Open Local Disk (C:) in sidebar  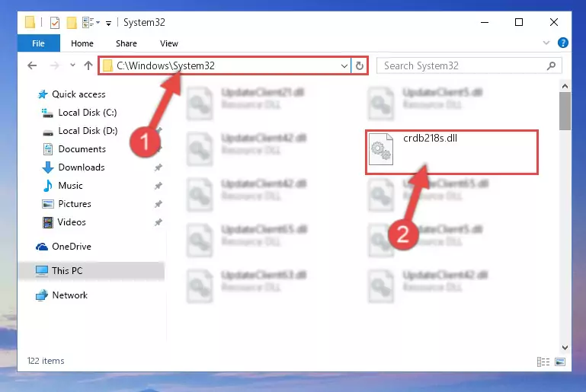[88, 113]
